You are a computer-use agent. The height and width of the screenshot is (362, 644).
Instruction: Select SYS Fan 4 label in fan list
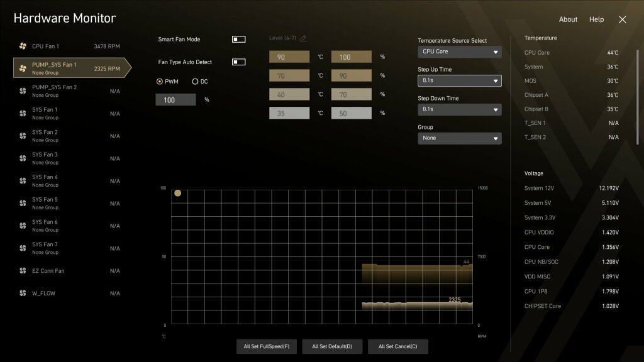(45, 177)
